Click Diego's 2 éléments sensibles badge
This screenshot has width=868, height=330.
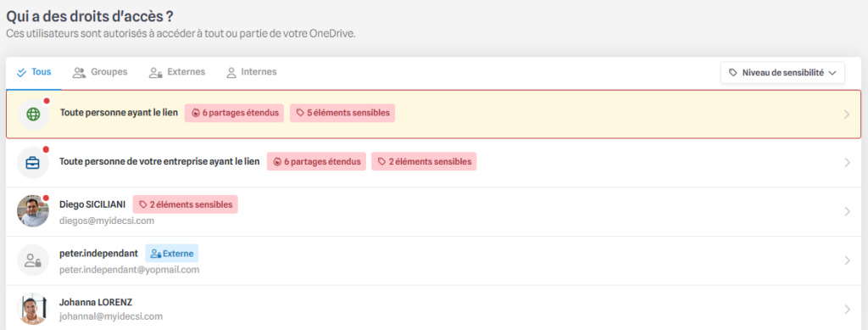click(x=185, y=204)
